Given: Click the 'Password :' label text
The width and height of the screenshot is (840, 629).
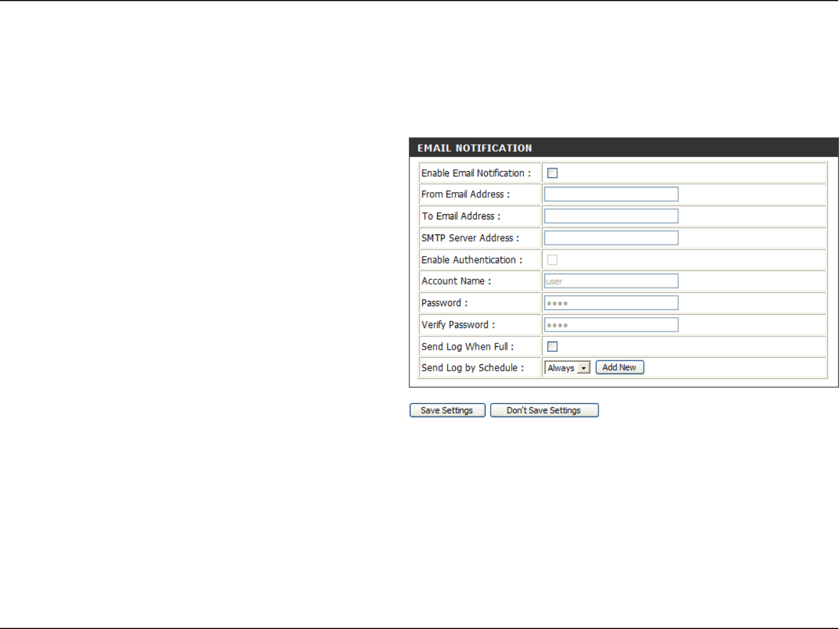Looking at the screenshot, I should 444,303.
